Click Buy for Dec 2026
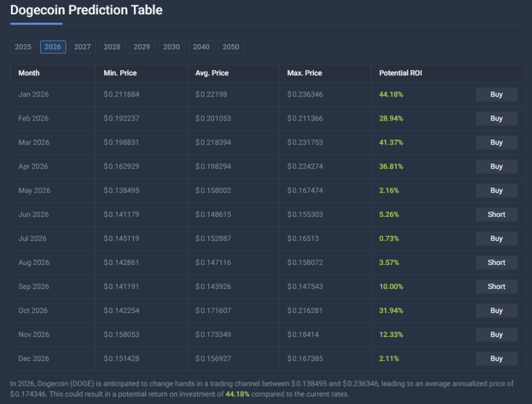The height and width of the screenshot is (404, 532). click(x=497, y=359)
